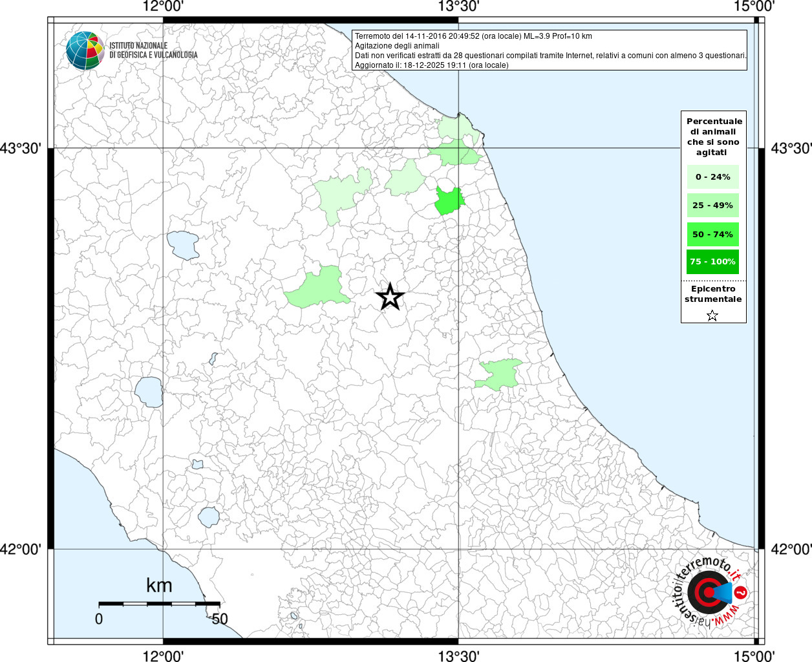
Task: Click the INGV globe logo
Action: [x=85, y=50]
